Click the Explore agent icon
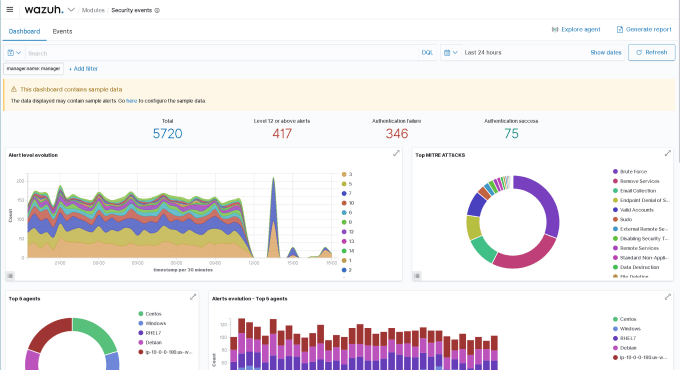Image resolution: width=680 pixels, height=370 pixels. click(555, 29)
